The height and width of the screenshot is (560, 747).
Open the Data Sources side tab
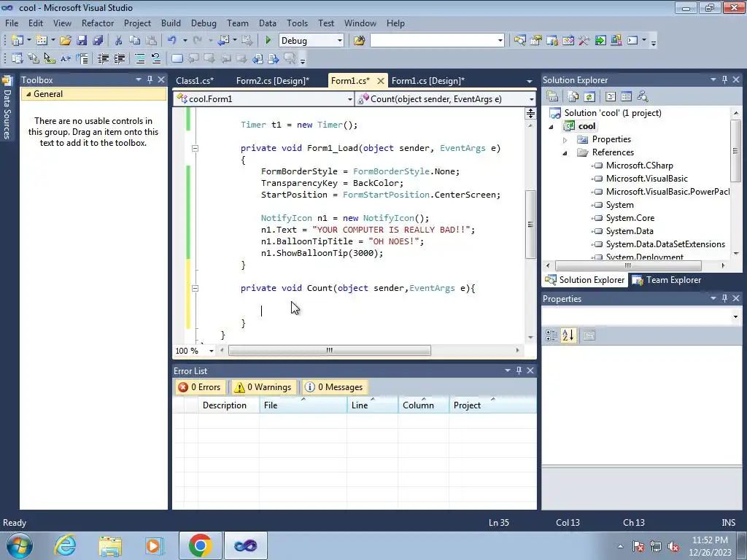(x=7, y=109)
